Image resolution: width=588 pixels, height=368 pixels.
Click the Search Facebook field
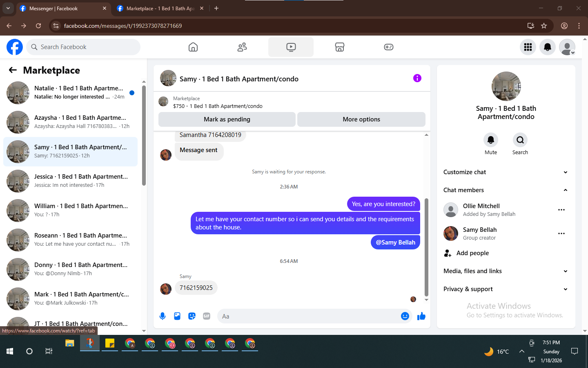point(83,47)
